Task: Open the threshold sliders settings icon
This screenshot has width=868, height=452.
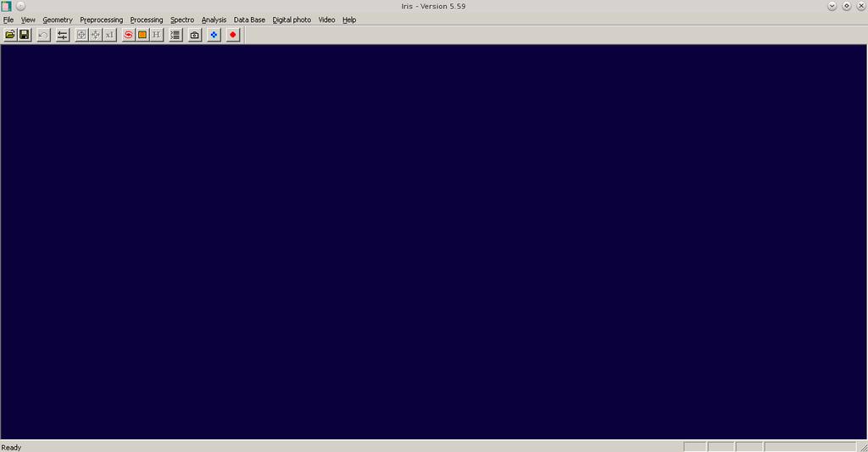Action: (x=63, y=35)
